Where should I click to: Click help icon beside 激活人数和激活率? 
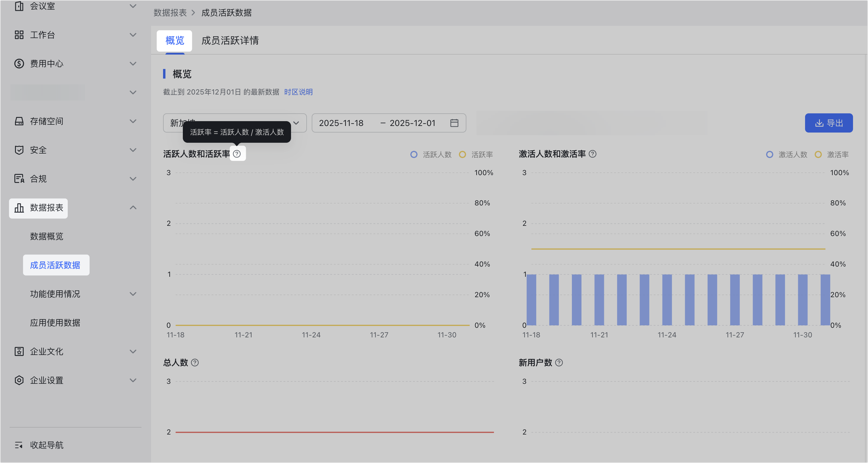(x=592, y=154)
